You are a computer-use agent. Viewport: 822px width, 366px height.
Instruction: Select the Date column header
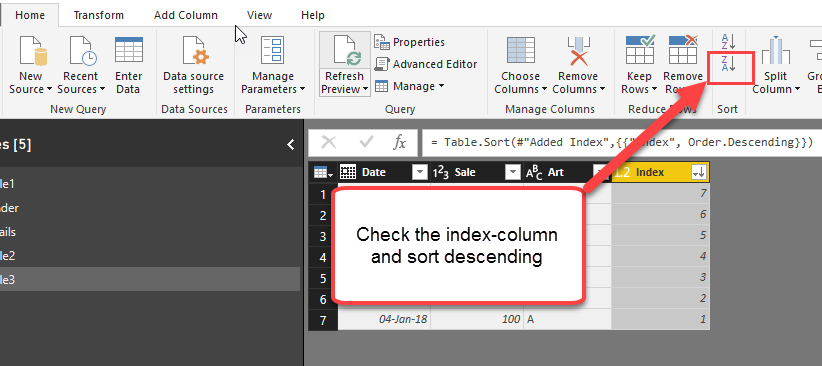(384, 172)
